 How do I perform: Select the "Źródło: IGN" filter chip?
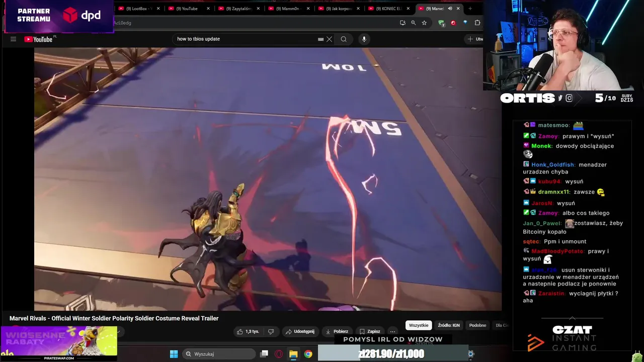449,325
